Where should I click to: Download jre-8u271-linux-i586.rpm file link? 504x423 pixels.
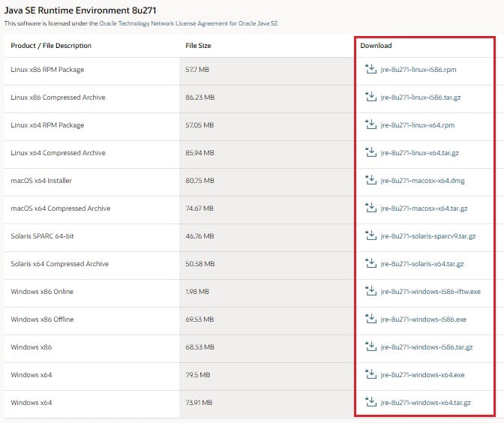[x=418, y=70]
